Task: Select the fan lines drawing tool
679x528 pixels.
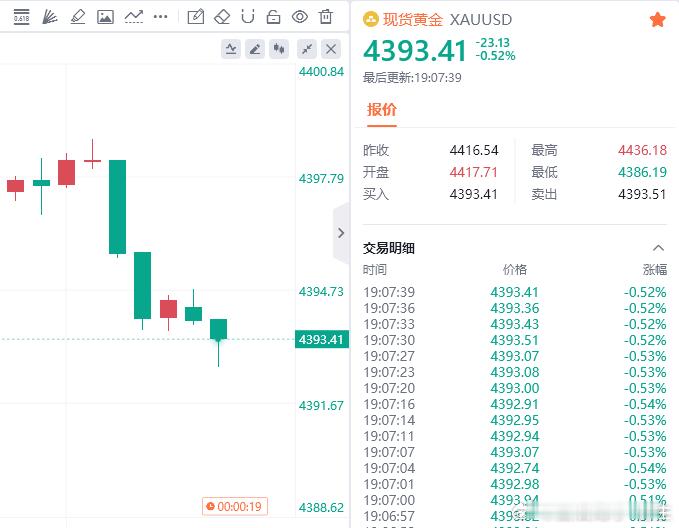Action: click(50, 17)
